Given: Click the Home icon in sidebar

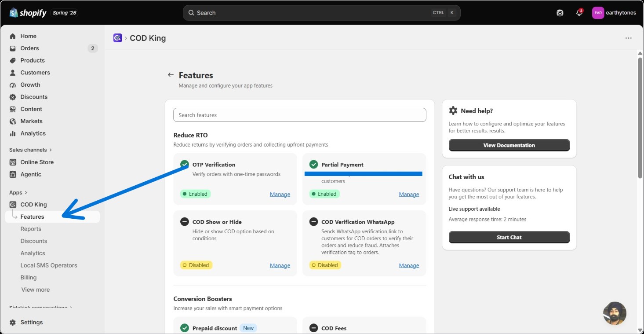Looking at the screenshot, I should click(13, 36).
